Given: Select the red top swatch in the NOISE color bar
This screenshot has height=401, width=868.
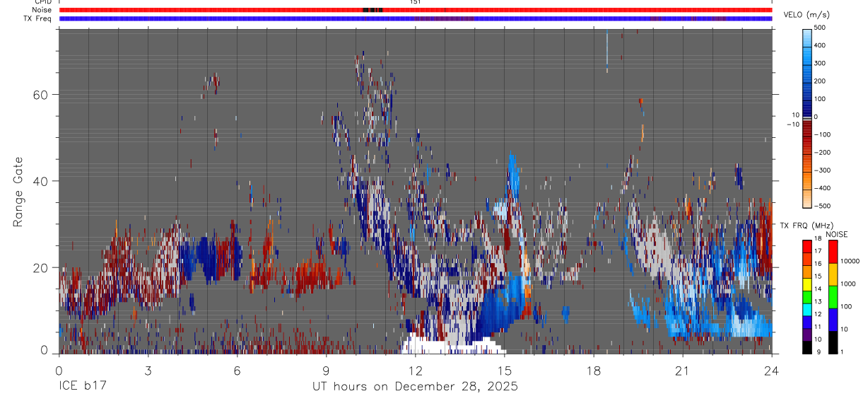Looking at the screenshot, I should pos(833,252).
